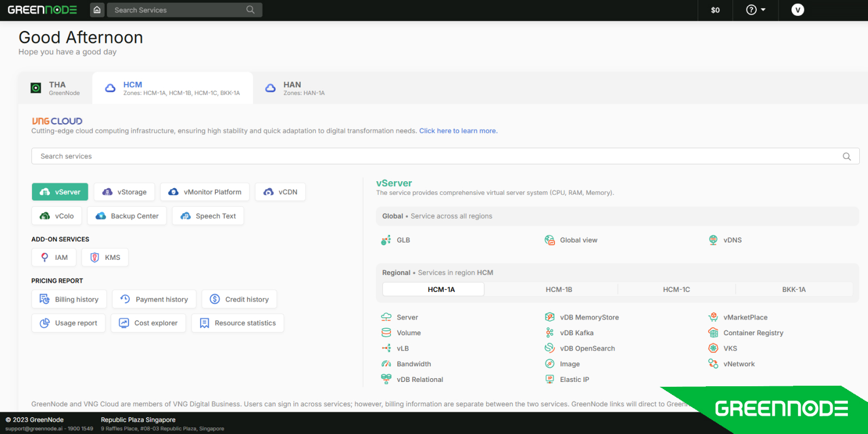
Task: Click the search magnifier in services field
Action: (846, 156)
